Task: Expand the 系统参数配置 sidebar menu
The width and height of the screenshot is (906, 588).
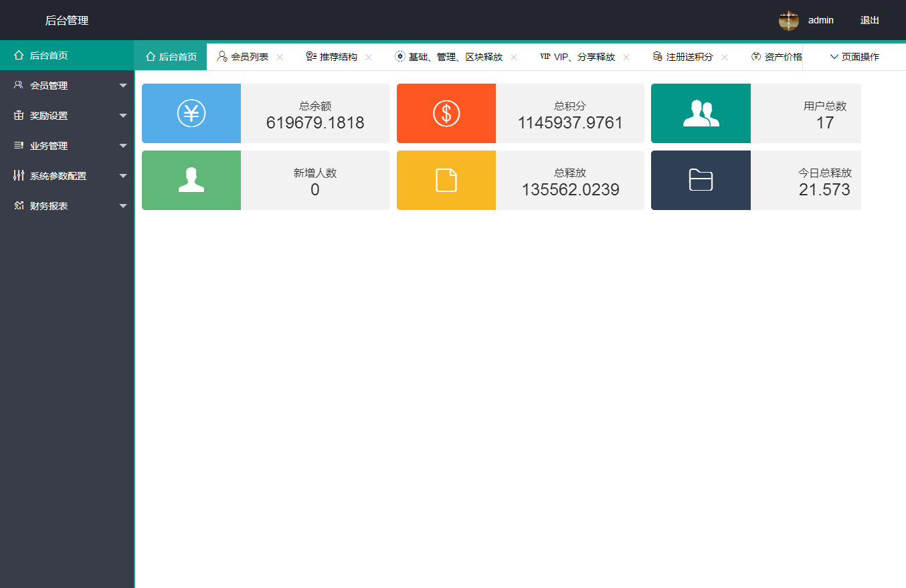Action: tap(67, 176)
